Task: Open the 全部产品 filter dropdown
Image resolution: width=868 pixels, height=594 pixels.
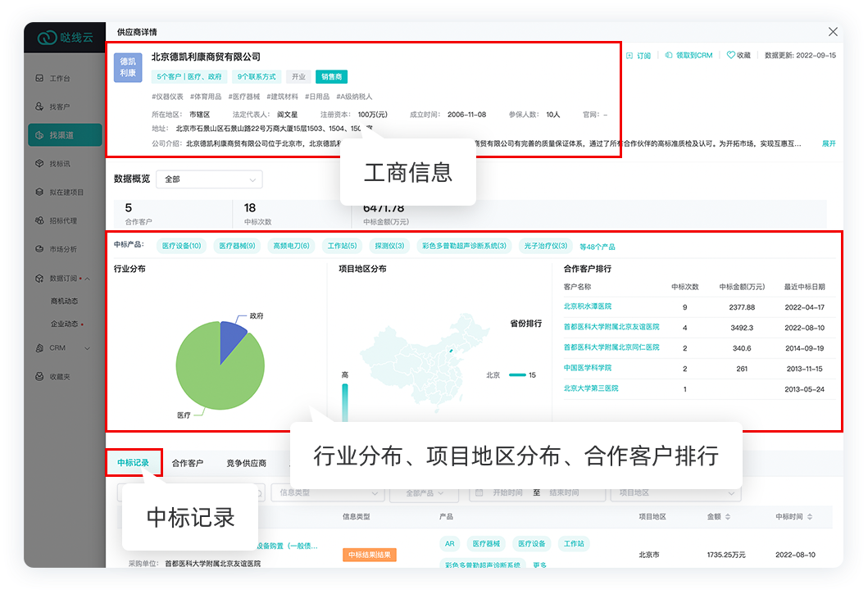Action: pyautogui.click(x=425, y=492)
